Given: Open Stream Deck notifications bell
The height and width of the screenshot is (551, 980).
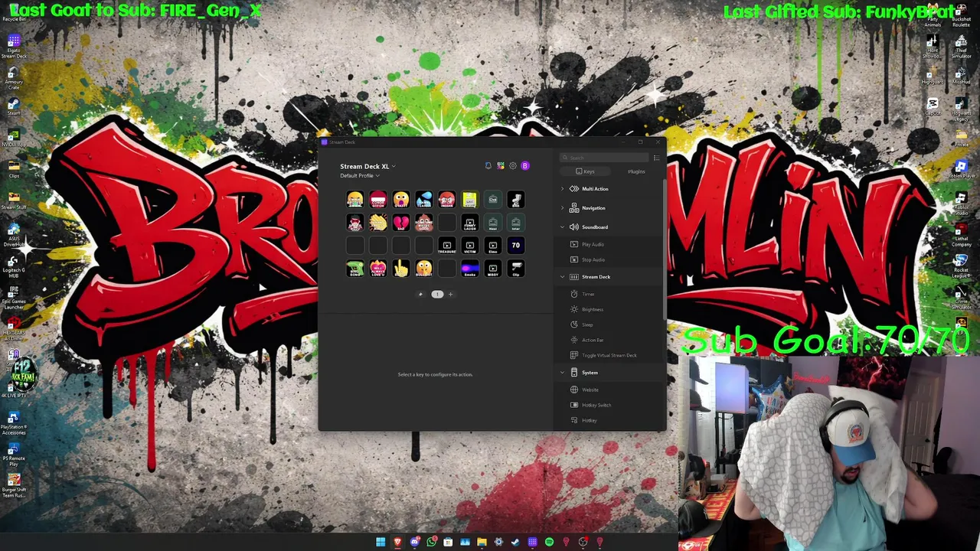Looking at the screenshot, I should point(488,166).
